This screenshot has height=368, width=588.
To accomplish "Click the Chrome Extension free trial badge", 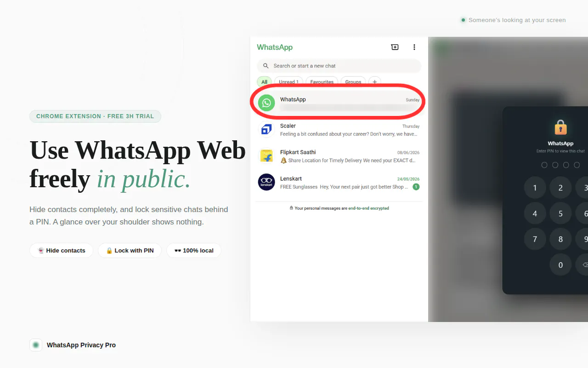I will [x=95, y=116].
